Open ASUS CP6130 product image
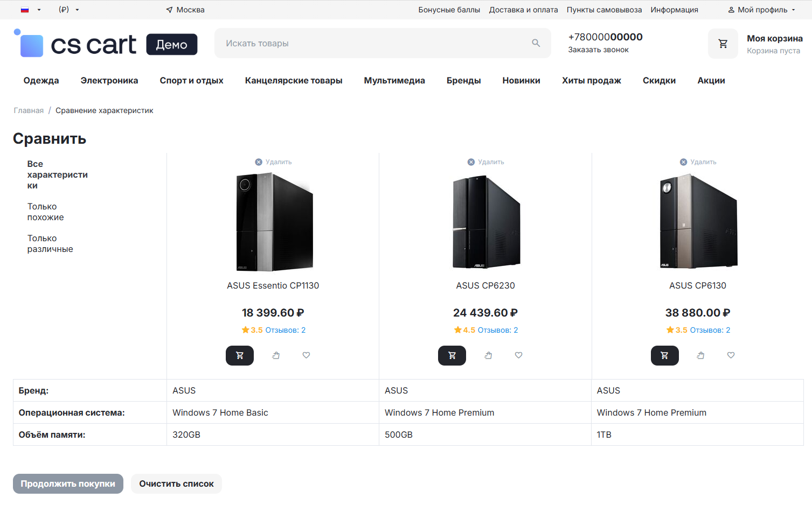The width and height of the screenshot is (812, 505). pyautogui.click(x=698, y=221)
